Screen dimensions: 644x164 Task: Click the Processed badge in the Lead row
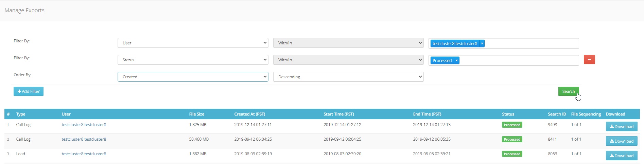(x=512, y=154)
